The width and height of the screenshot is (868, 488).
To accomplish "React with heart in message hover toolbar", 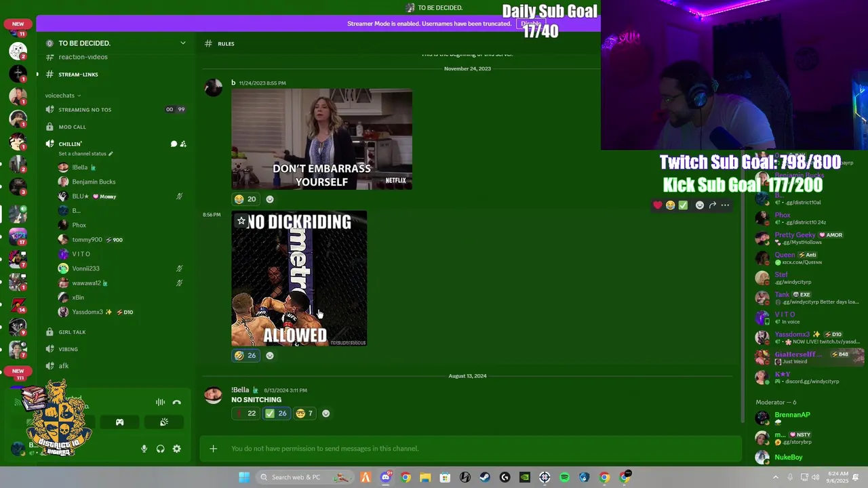I will (x=657, y=205).
